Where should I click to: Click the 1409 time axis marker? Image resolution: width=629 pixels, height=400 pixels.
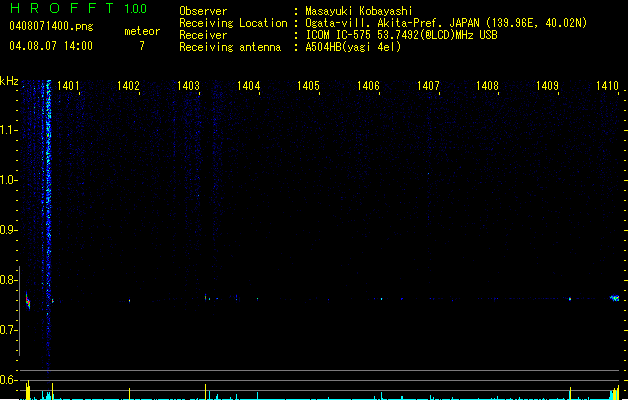[548, 86]
